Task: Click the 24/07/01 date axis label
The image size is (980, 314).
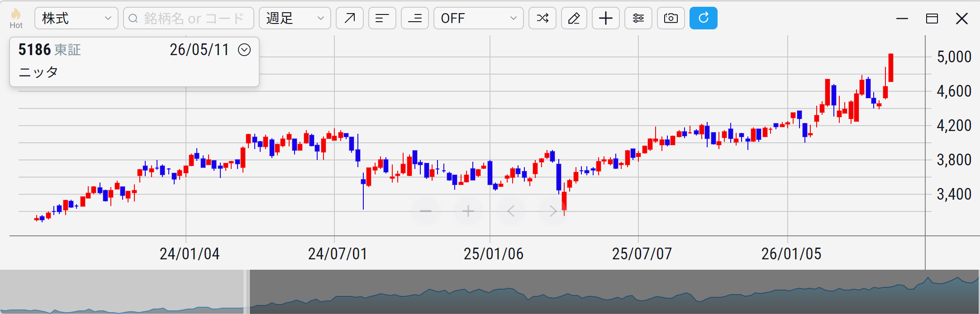Action: (338, 254)
